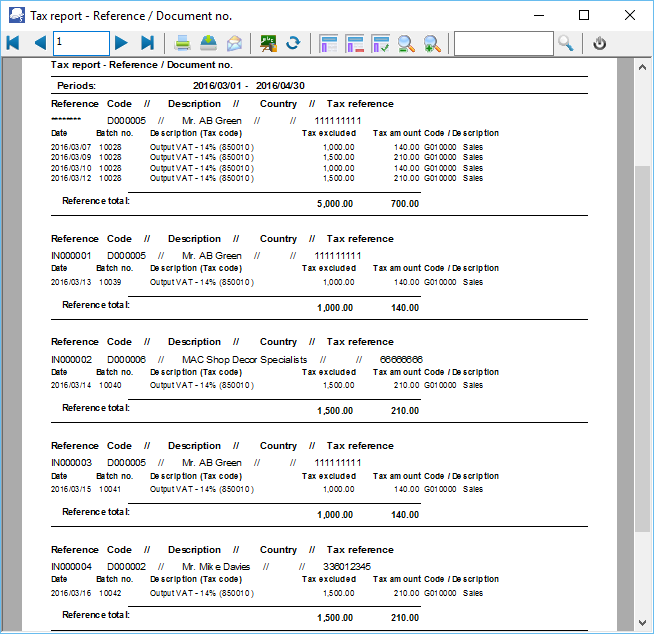Click the chart board icon in toolbar
Image resolution: width=654 pixels, height=634 pixels.
(x=268, y=43)
